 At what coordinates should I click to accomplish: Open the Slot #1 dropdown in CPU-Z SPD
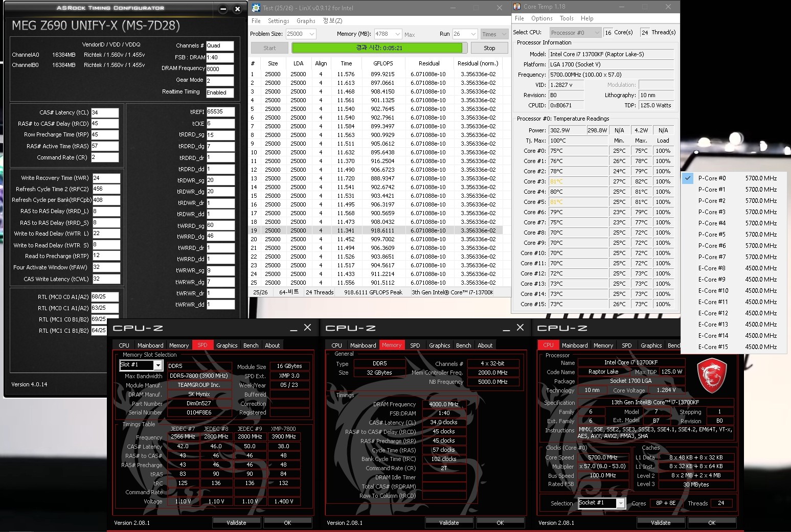click(x=158, y=365)
